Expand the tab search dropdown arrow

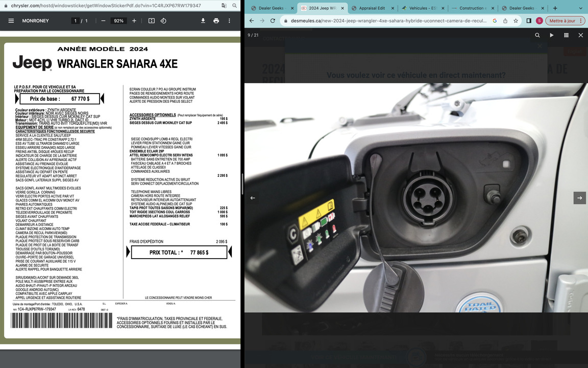tap(581, 8)
